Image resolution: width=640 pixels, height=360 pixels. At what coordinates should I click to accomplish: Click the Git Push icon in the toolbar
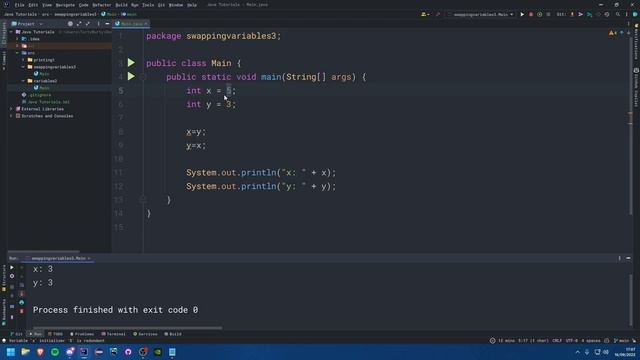[x=589, y=14]
